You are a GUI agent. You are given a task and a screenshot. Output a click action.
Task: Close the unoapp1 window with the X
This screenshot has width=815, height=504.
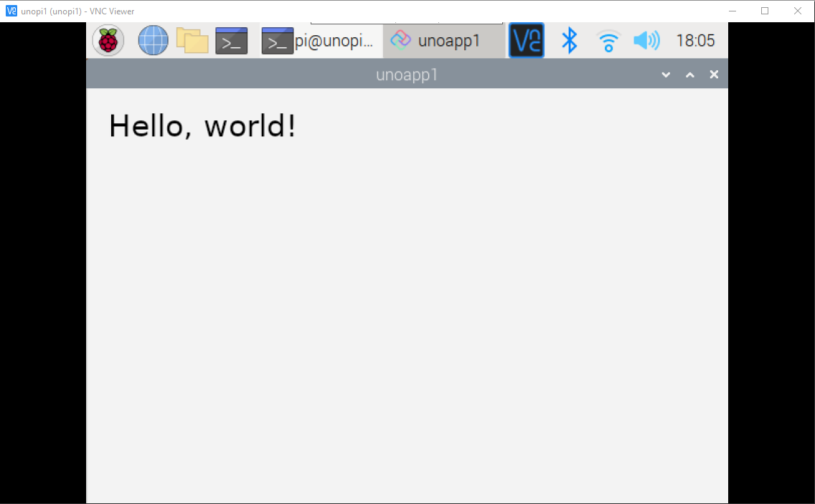(714, 74)
